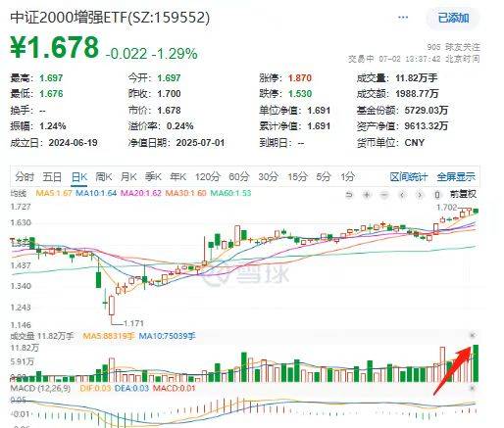The height and width of the screenshot is (428, 504).
Task: Select the 五日 five-day tab
Action: pos(52,177)
